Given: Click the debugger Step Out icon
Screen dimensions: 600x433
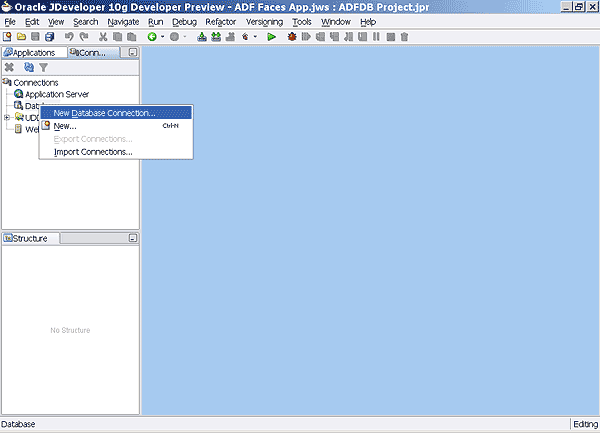Looking at the screenshot, I should tap(349, 37).
